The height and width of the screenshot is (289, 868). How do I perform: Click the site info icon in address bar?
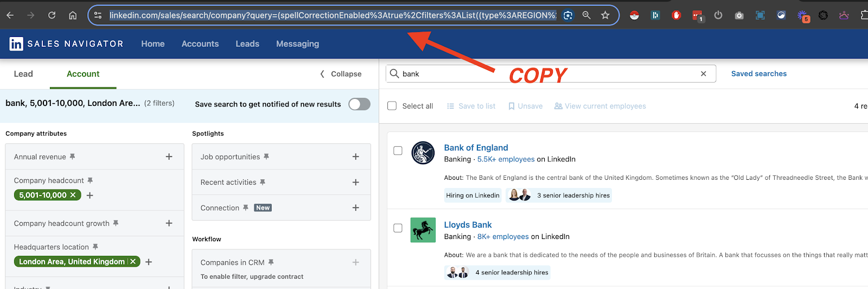pyautogui.click(x=98, y=15)
